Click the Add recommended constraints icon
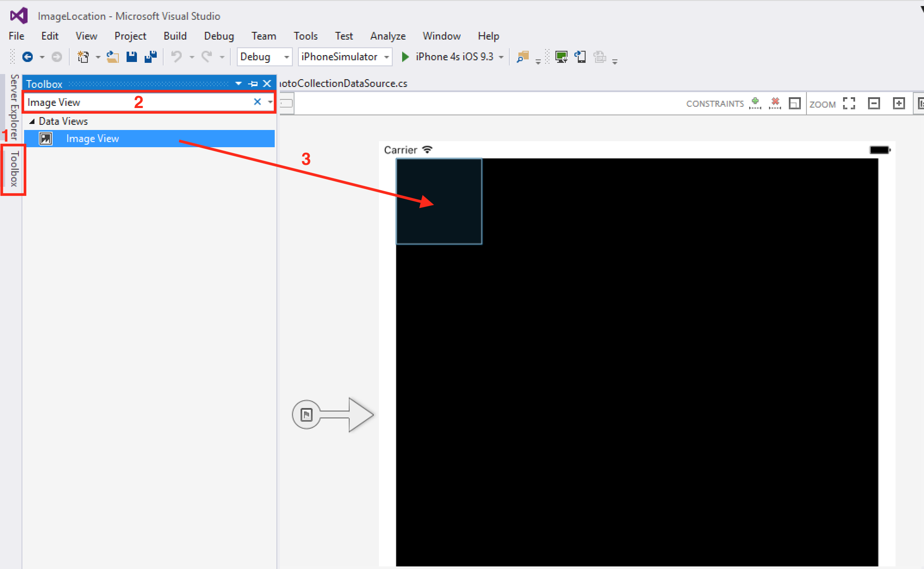 [x=755, y=103]
